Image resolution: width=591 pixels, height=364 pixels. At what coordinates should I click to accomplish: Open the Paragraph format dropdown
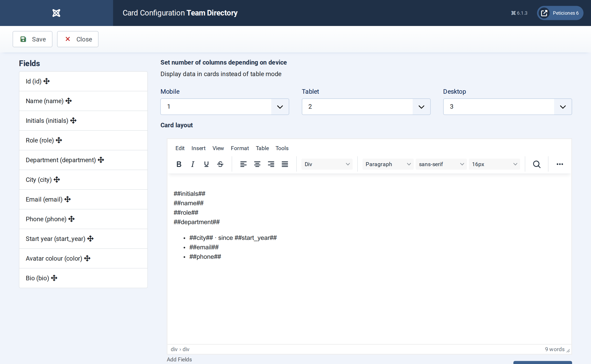pos(388,164)
